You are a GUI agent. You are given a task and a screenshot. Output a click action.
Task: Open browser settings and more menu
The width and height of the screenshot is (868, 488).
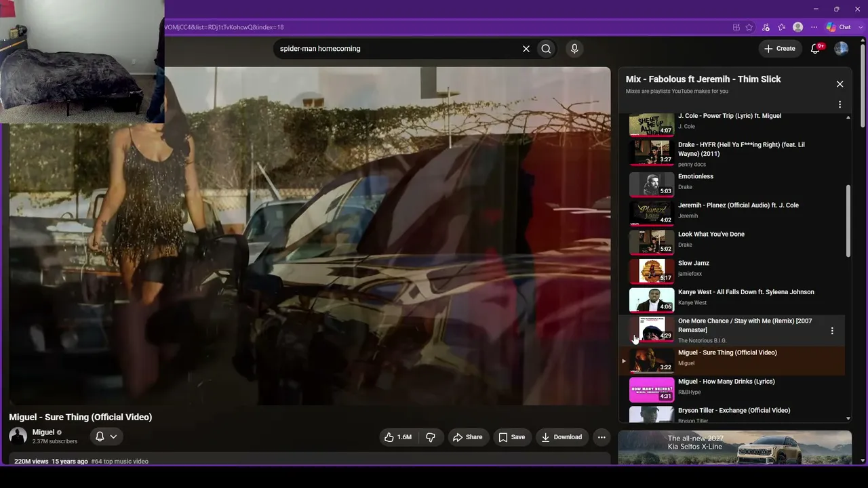pyautogui.click(x=814, y=27)
